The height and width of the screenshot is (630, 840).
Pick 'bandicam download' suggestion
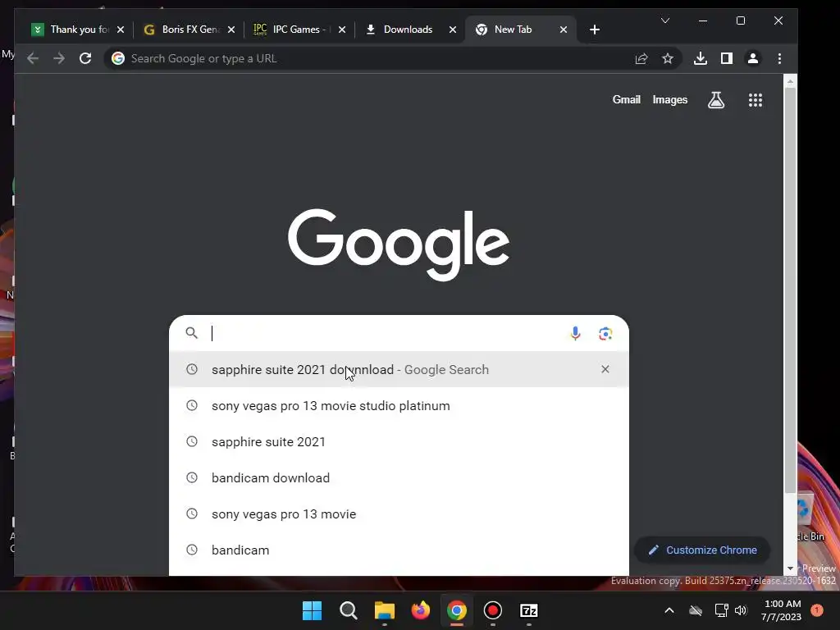click(399, 478)
